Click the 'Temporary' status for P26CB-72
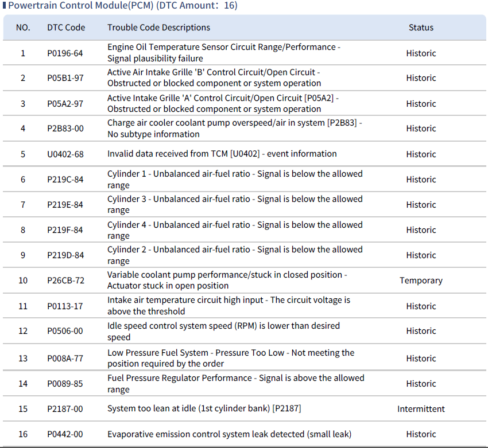The width and height of the screenshot is (488, 448). tap(421, 281)
